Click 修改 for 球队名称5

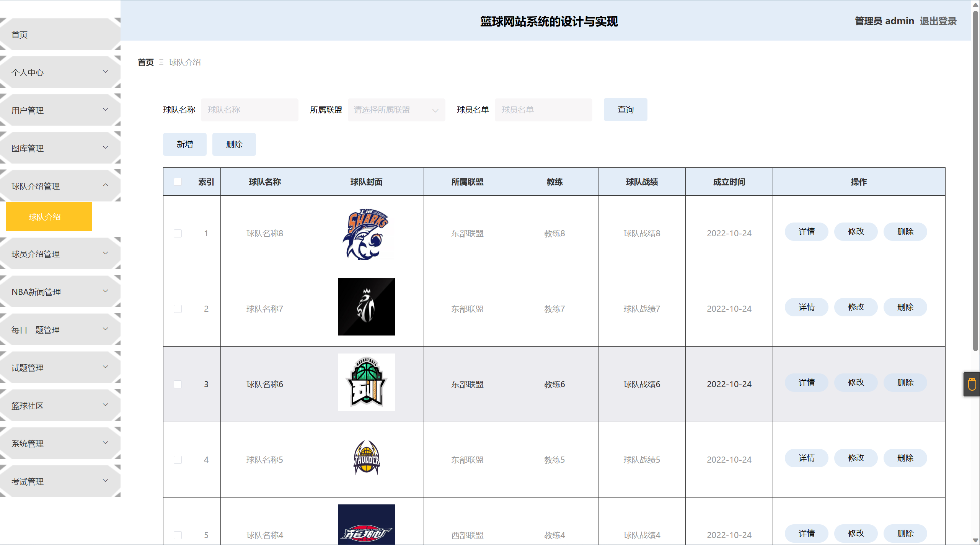pyautogui.click(x=856, y=458)
